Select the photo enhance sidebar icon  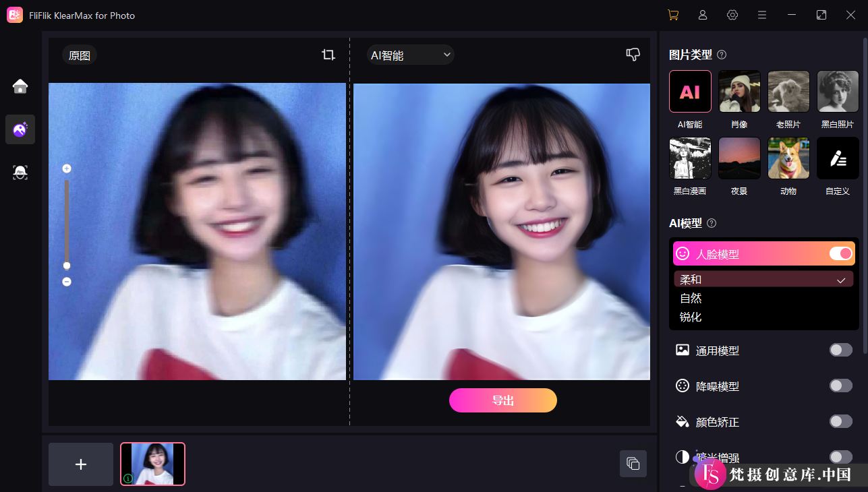pyautogui.click(x=20, y=129)
